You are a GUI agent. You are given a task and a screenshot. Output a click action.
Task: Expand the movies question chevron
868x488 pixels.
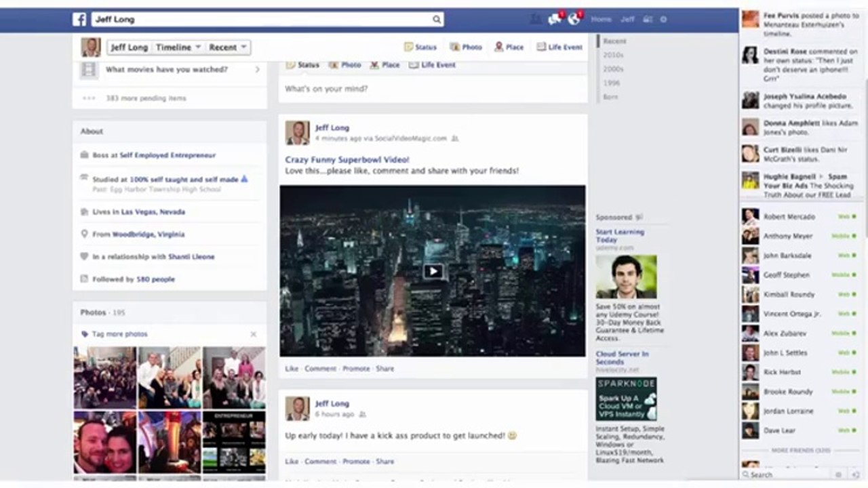click(x=257, y=69)
